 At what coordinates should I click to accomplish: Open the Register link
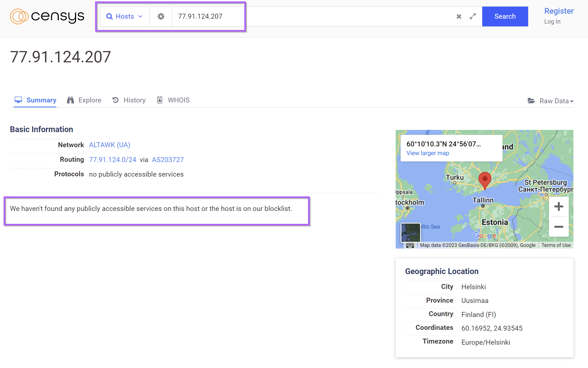point(559,11)
